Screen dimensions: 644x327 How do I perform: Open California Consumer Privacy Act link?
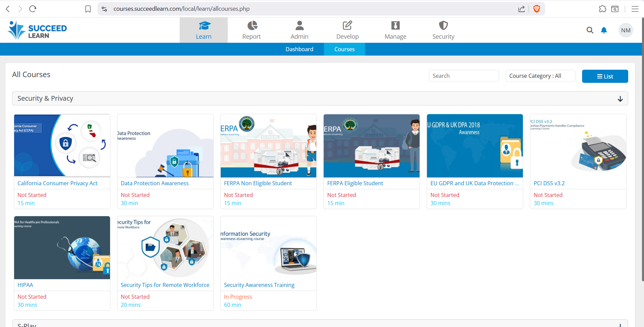(x=58, y=183)
